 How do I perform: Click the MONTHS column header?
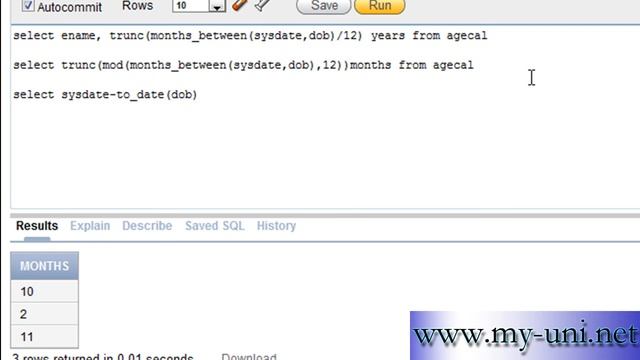[x=44, y=266]
